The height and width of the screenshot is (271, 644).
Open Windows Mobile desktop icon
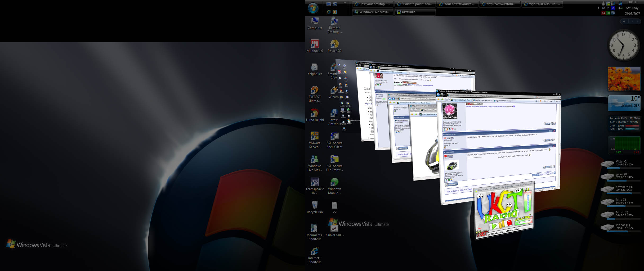(x=334, y=186)
